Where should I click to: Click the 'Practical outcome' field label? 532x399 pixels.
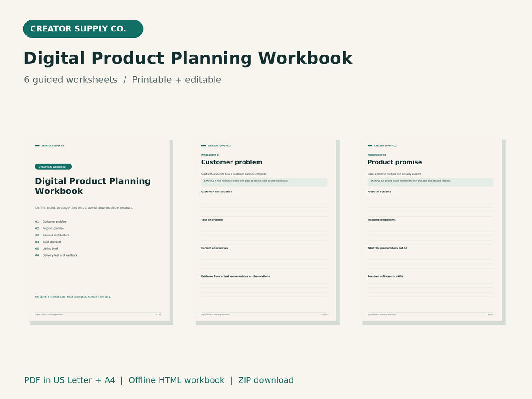point(379,192)
